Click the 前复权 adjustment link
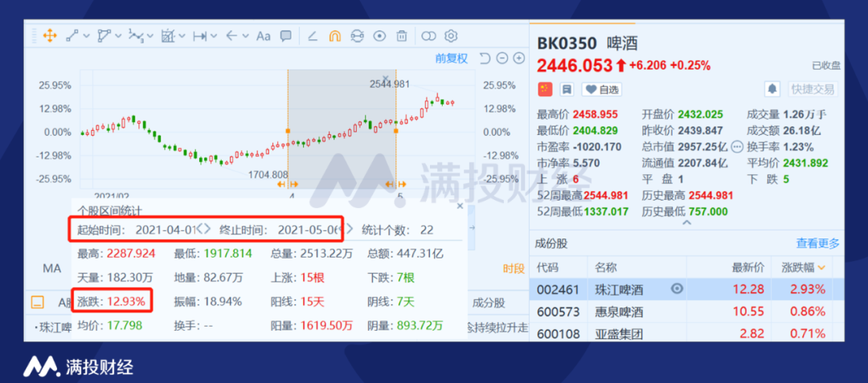 452,59
